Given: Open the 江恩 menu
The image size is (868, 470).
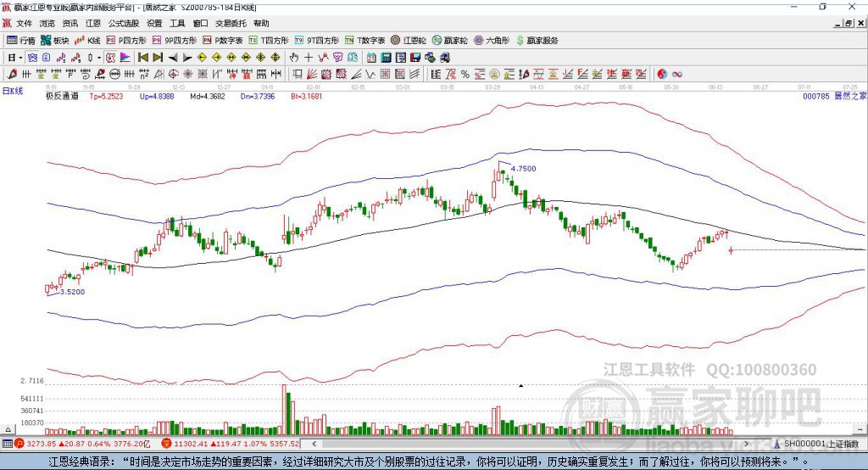Looking at the screenshot, I should [x=93, y=23].
